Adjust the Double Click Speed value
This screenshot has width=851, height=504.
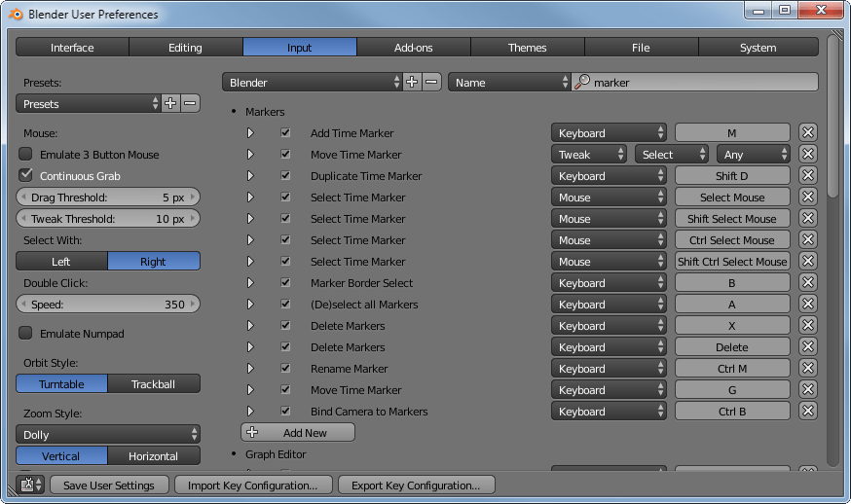[108, 305]
